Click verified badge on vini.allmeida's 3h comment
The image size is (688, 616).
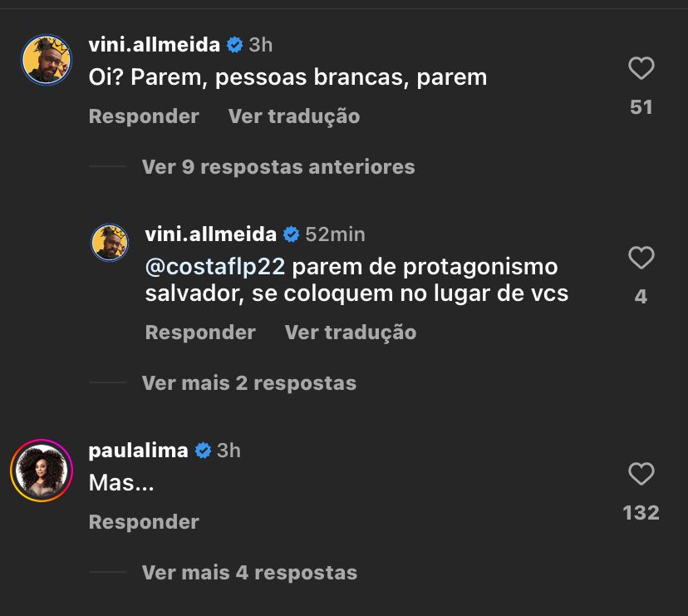(x=234, y=45)
